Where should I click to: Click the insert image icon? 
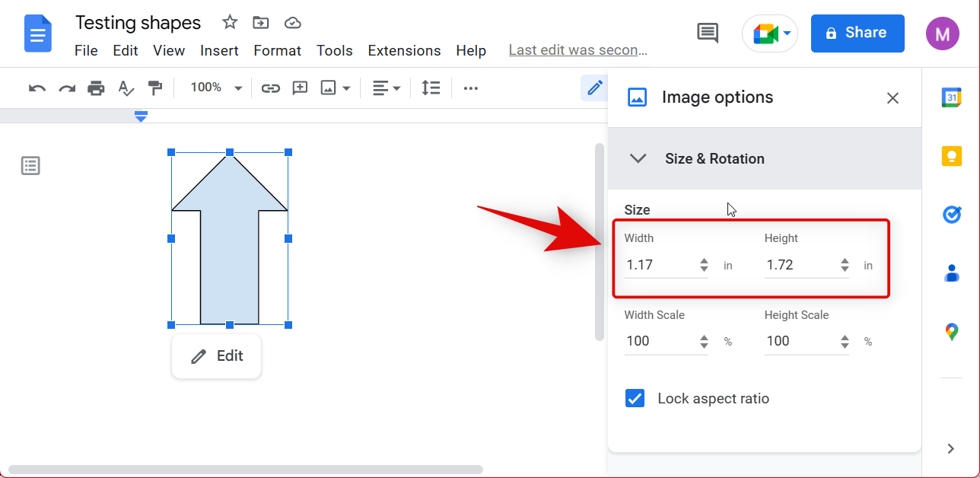(328, 88)
